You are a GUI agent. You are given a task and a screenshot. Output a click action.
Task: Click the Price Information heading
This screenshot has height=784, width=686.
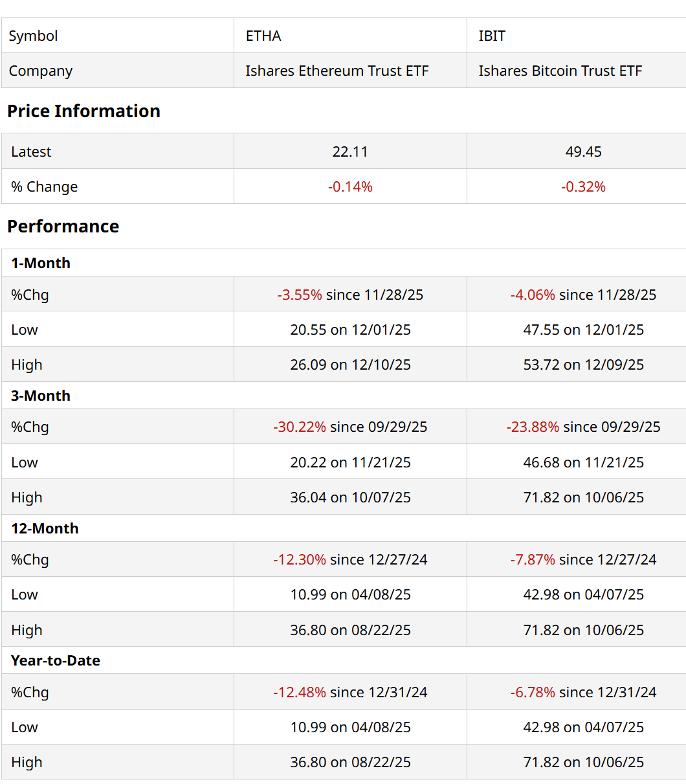click(83, 111)
